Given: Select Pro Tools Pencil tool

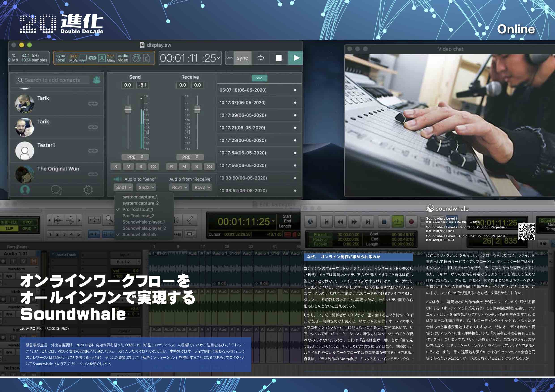Looking at the screenshot, I should coord(190,220).
